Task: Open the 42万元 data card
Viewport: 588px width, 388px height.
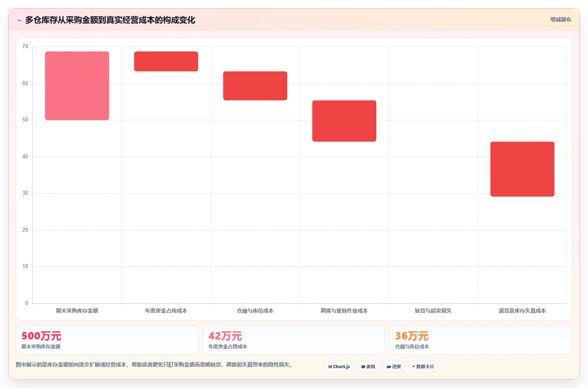Action: (x=294, y=340)
